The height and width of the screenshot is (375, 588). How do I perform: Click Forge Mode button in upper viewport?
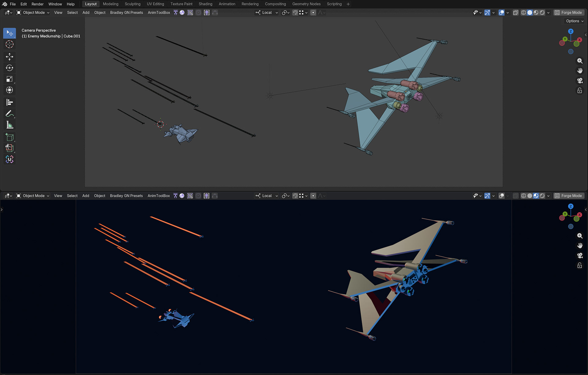[568, 13]
